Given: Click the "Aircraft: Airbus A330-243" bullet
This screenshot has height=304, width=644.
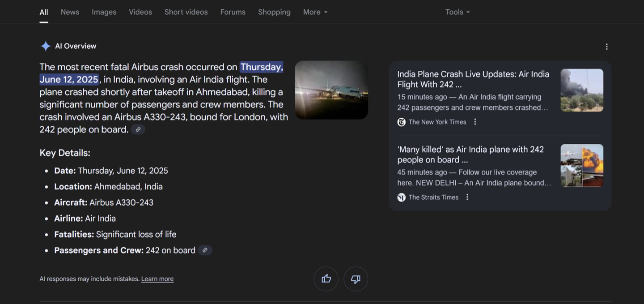Looking at the screenshot, I should click(x=104, y=203).
